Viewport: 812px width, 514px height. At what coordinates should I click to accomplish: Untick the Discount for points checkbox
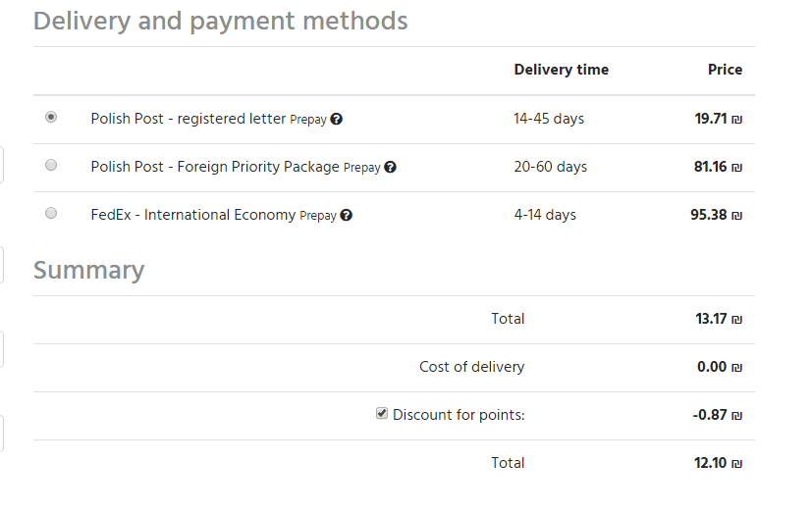(x=383, y=414)
